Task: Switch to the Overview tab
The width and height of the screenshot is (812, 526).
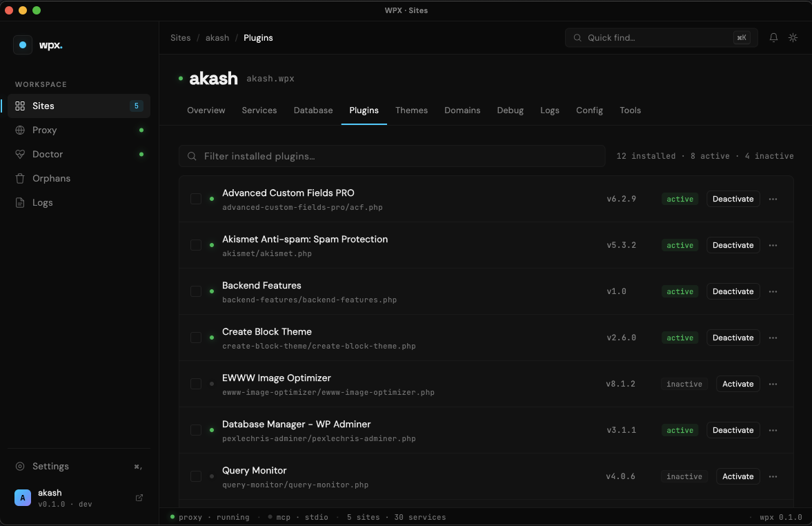Action: (206, 110)
